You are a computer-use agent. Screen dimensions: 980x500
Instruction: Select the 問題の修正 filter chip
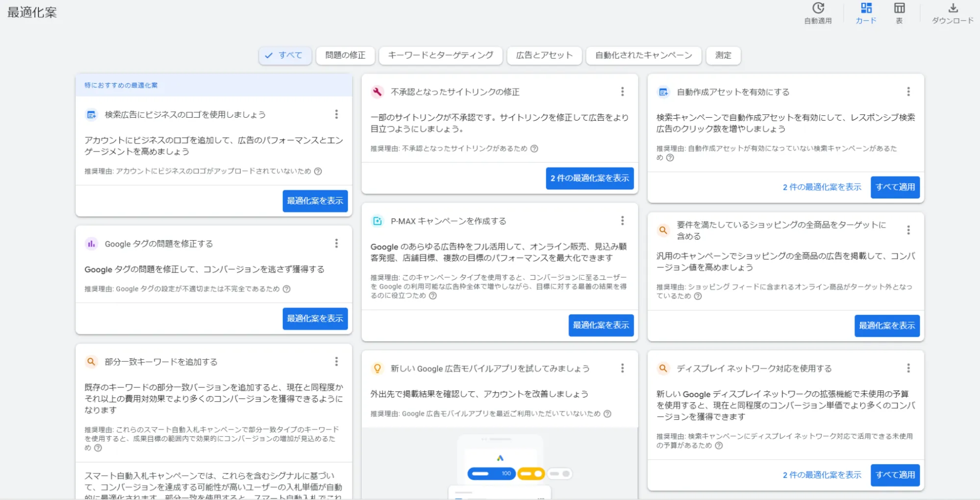[x=345, y=55]
